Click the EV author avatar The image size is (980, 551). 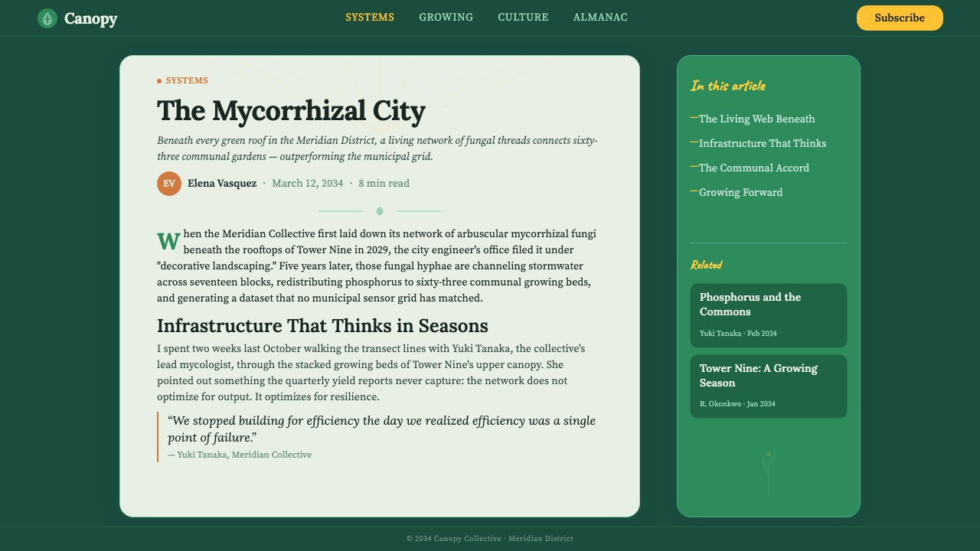pyautogui.click(x=169, y=184)
